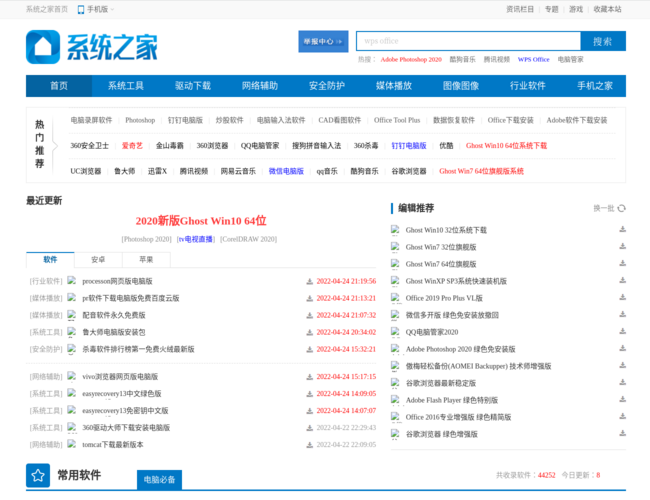Download icon for Office 2019 Pro Plus VL版
650x500 pixels.
[x=622, y=297]
